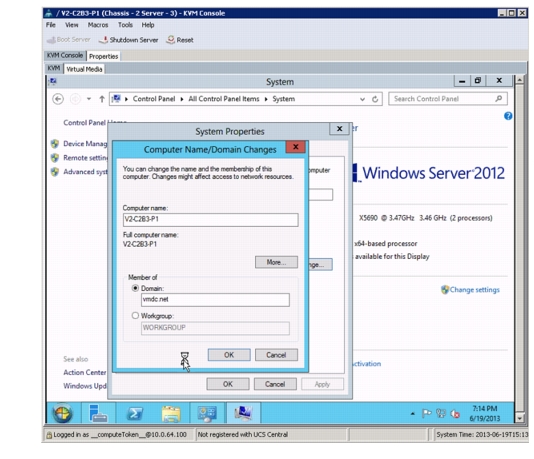Click the search magnifier icon
Viewport: 534px width, 459px height.
499,99
